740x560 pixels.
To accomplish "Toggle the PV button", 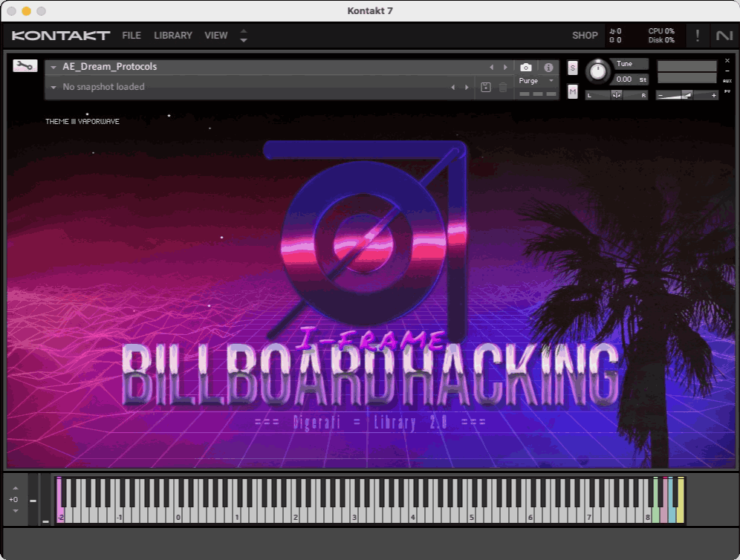I will 727,91.
